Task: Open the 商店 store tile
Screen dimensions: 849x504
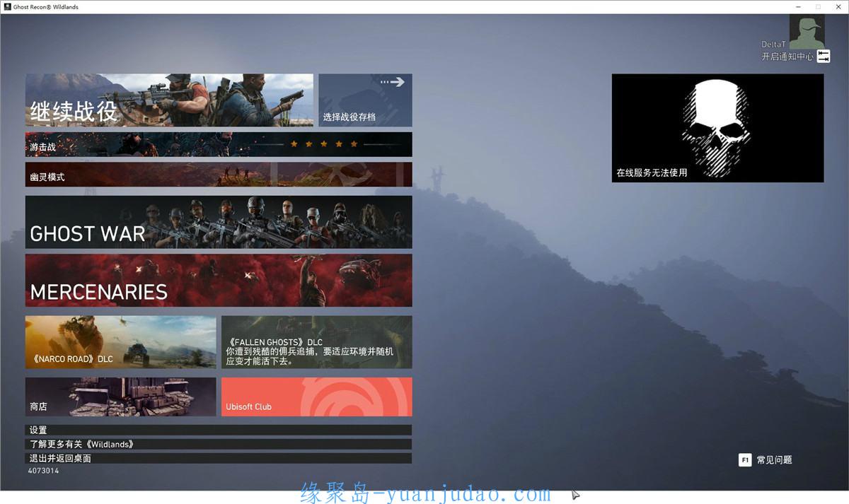Action: pos(121,397)
